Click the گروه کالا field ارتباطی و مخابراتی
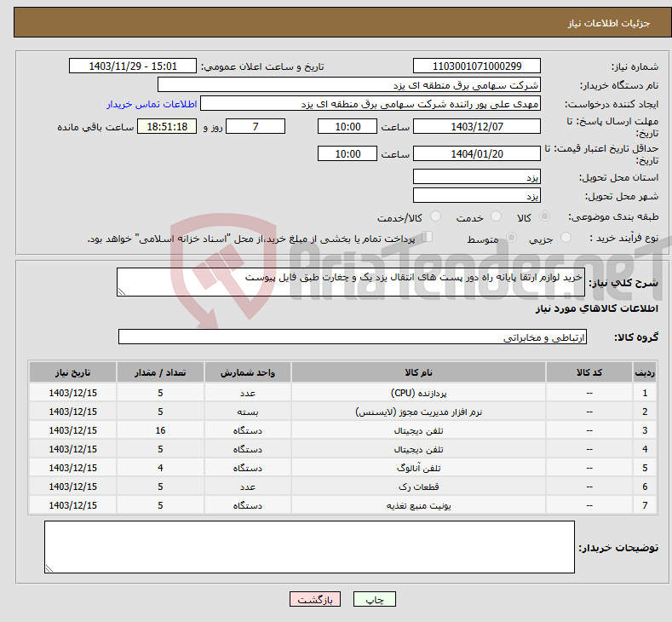The height and width of the screenshot is (622, 672). (353, 337)
